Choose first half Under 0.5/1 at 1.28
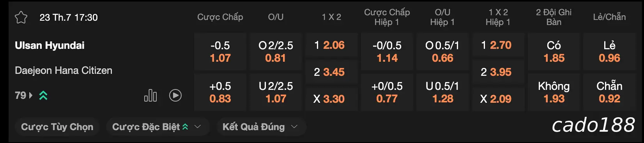Viewport: 644px width, 143px height. click(442, 92)
